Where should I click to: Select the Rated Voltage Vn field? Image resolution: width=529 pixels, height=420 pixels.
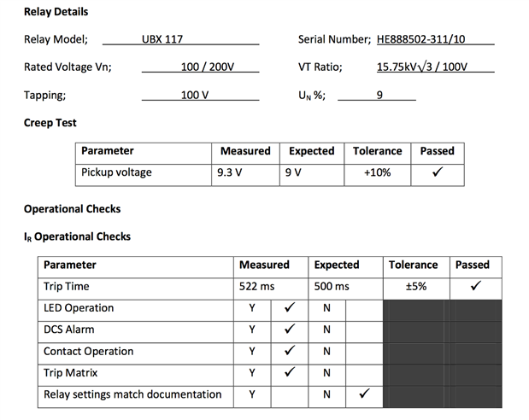click(207, 67)
